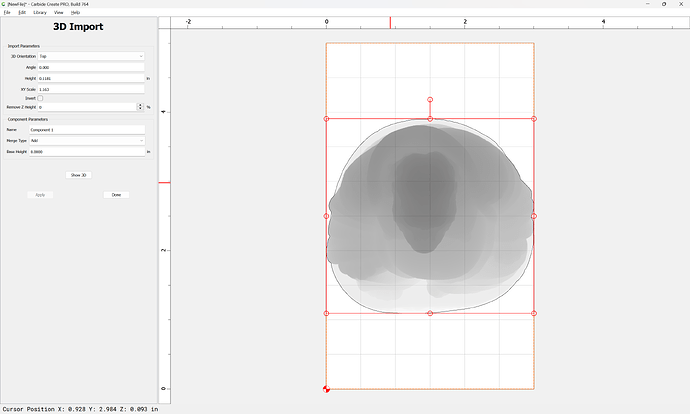Click the XY Scale input field
The image size is (690, 414).
tap(91, 89)
